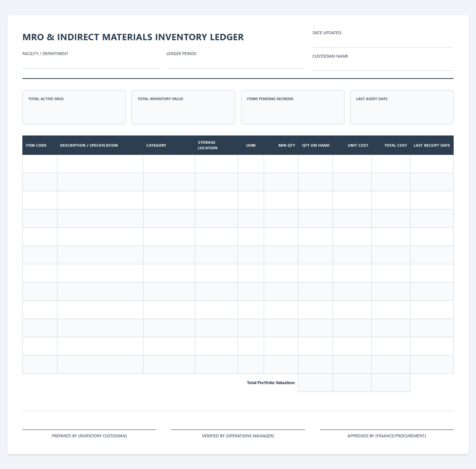Viewport: 476px width, 469px height.
Task: Select Unit Cost cell in totals row
Action: 352,383
